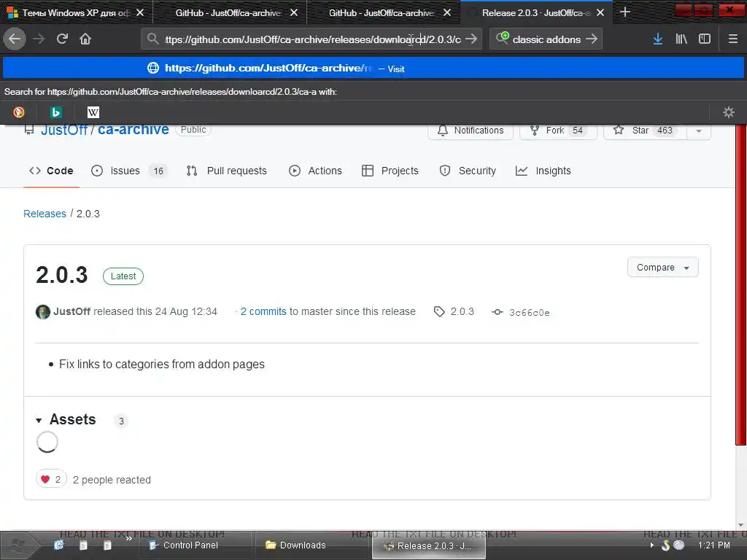Open the Insights tab
The height and width of the screenshot is (560, 747).
coord(543,171)
